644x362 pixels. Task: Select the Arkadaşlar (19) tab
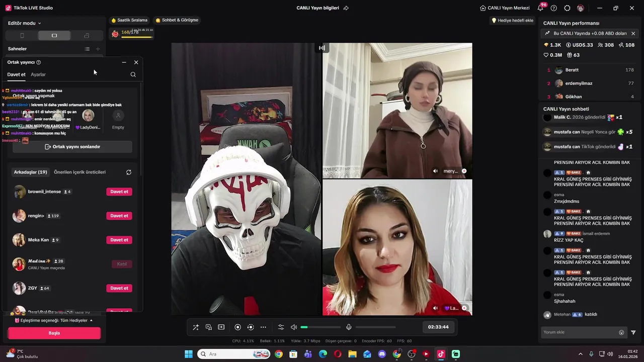click(x=30, y=172)
